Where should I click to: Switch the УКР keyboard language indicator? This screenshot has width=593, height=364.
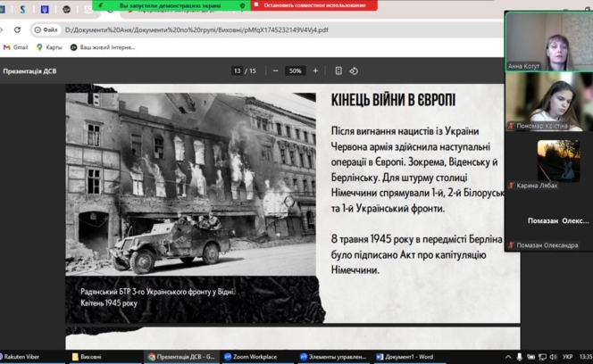pos(568,357)
